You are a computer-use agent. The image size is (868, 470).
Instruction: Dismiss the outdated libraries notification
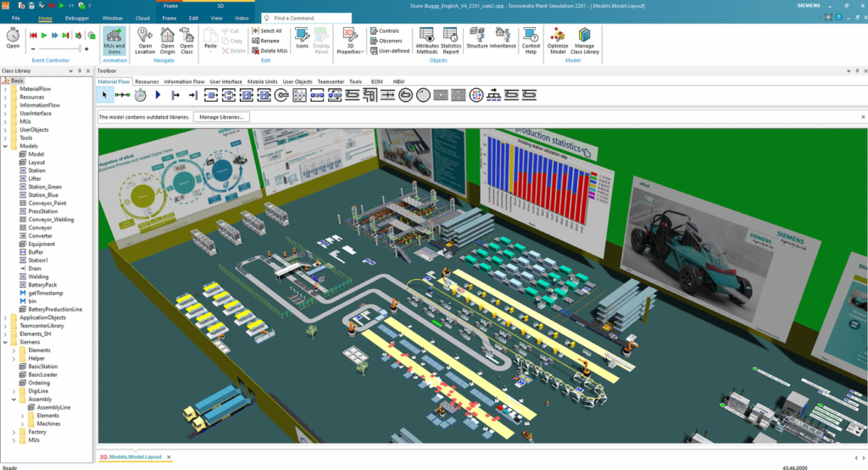coord(862,117)
